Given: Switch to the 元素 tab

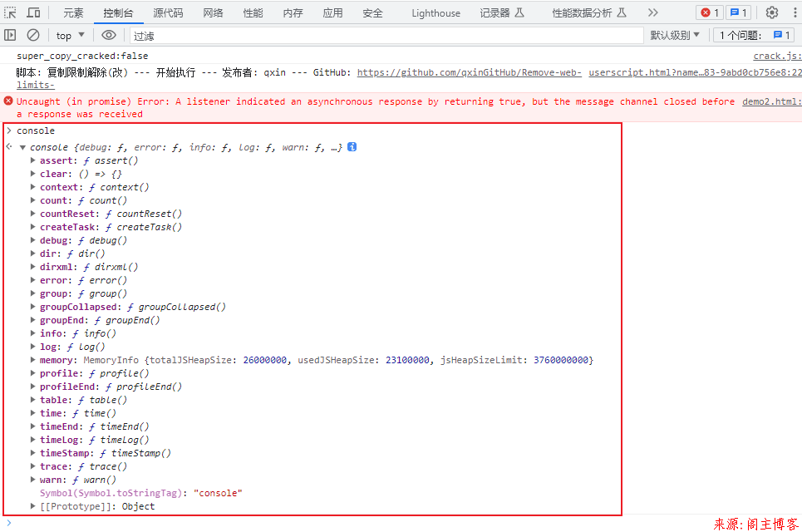Looking at the screenshot, I should 73,12.
